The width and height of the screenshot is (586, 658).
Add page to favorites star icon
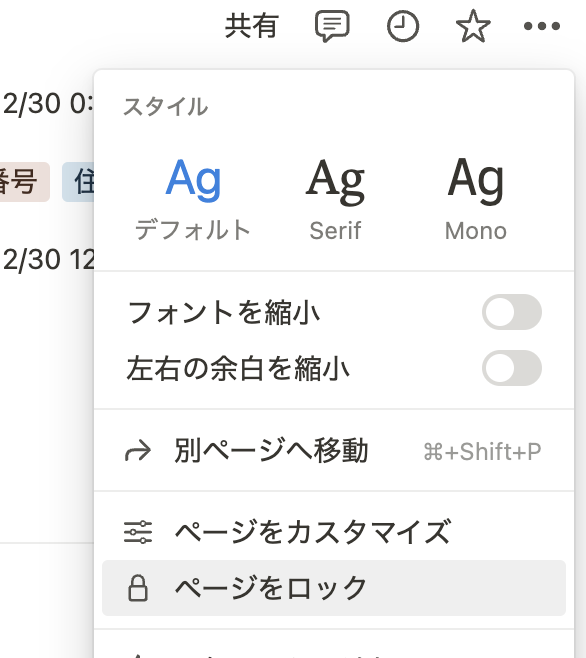coord(473,26)
